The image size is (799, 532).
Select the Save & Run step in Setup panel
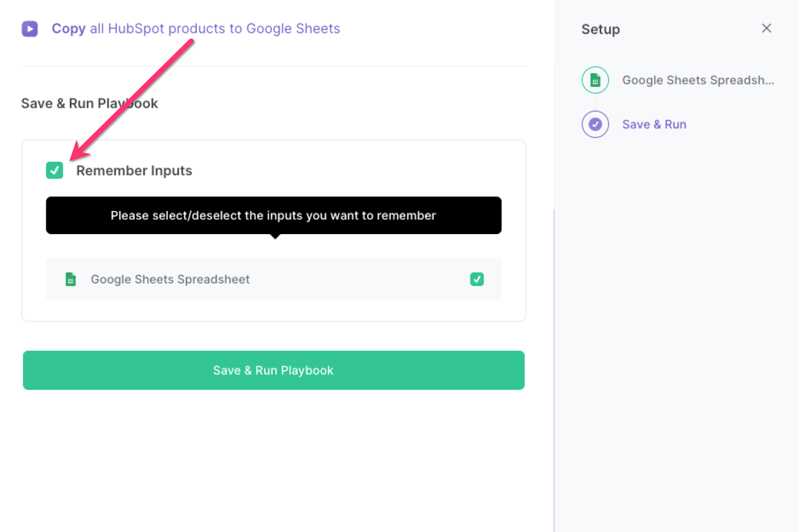click(654, 124)
